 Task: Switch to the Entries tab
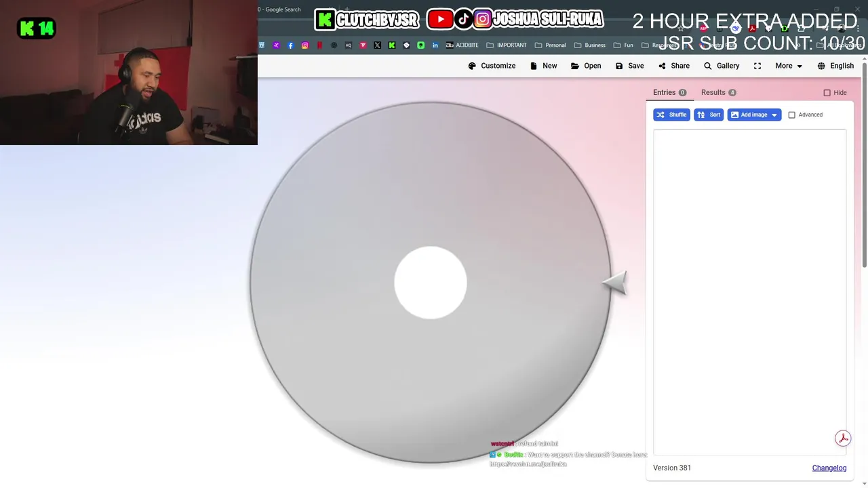(x=669, y=92)
